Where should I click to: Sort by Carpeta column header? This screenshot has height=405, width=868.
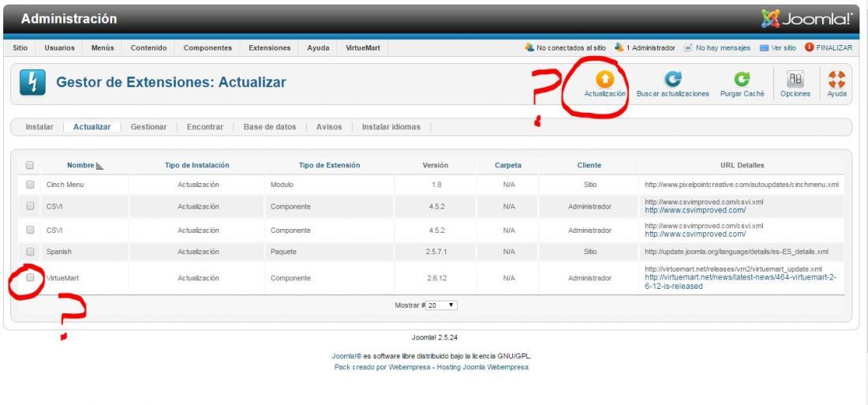point(508,165)
